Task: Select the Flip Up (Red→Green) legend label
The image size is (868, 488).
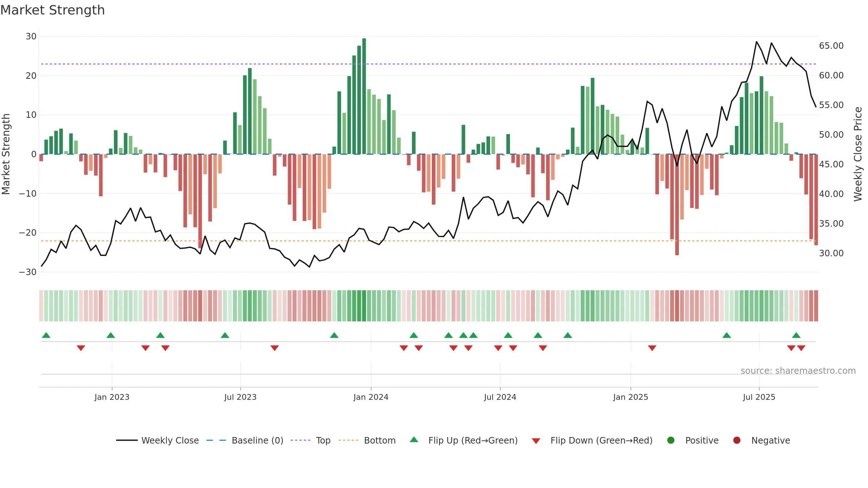Action: pos(473,440)
